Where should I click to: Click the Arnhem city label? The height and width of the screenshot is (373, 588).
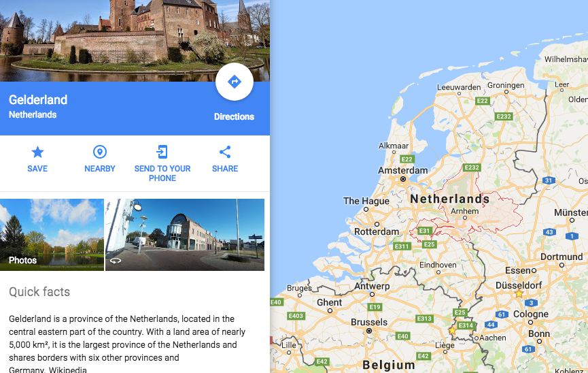tap(465, 211)
